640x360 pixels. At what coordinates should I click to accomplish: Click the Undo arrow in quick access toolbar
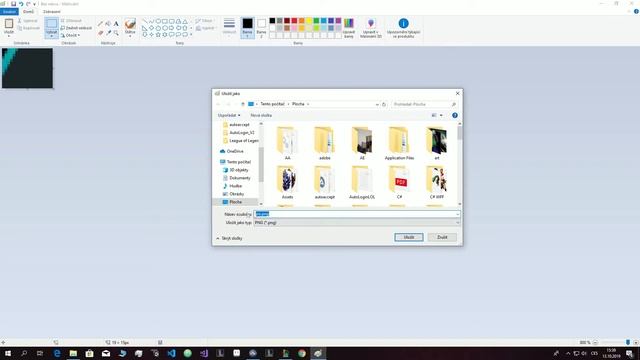[x=21, y=4]
